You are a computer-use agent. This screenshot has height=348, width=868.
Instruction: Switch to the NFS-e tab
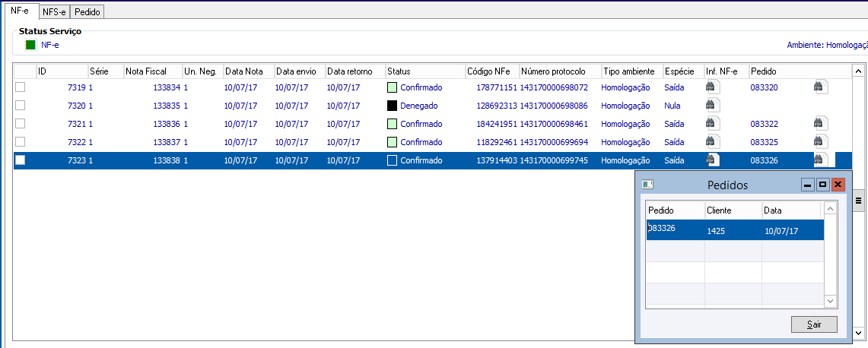(x=56, y=12)
